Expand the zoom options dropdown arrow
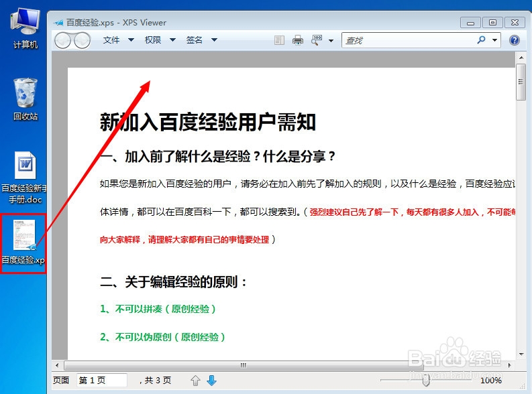The height and width of the screenshot is (394, 532). point(331,41)
